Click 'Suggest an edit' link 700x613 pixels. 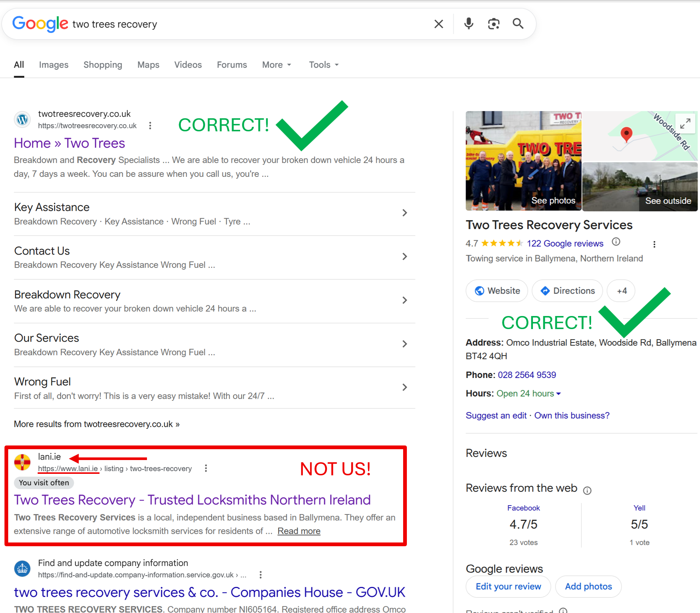point(496,416)
